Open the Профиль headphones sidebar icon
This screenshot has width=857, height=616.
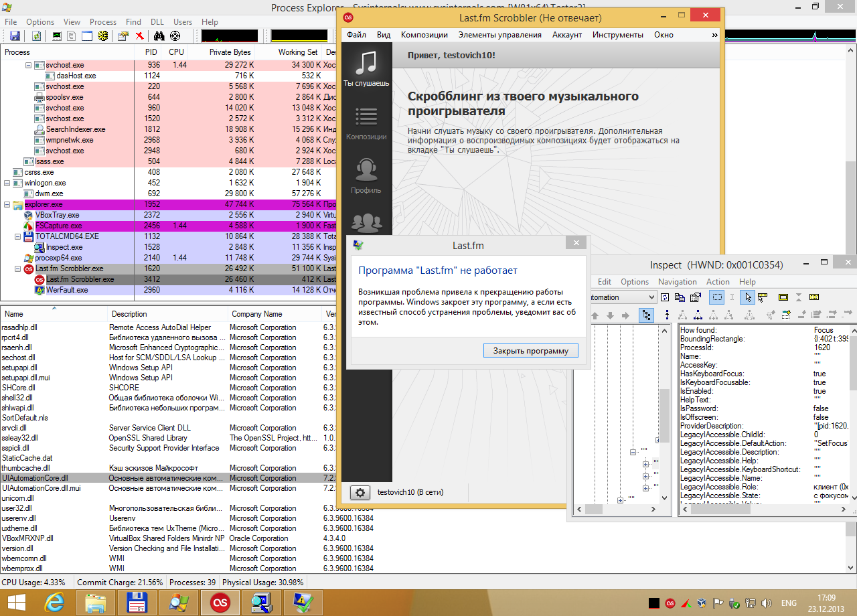point(366,176)
